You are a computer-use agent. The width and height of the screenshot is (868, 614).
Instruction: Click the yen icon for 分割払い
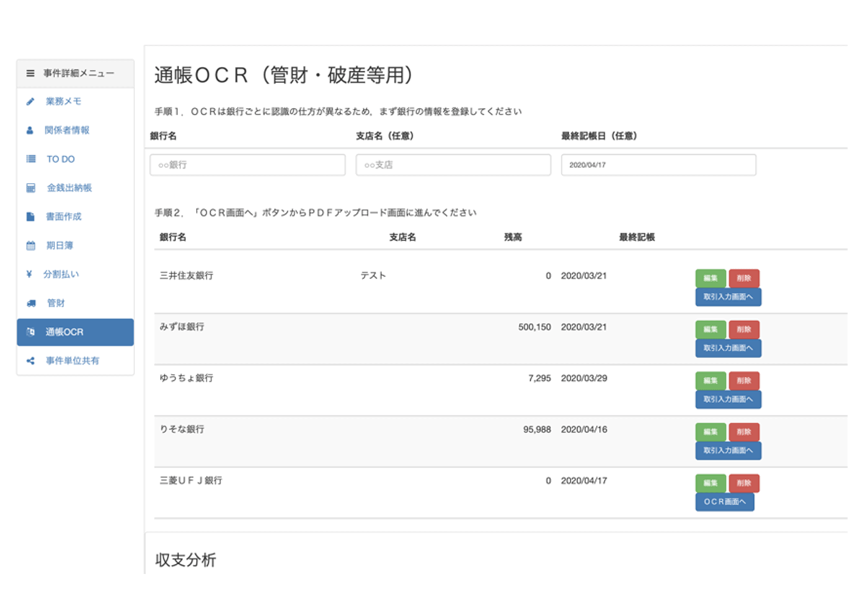pos(29,274)
